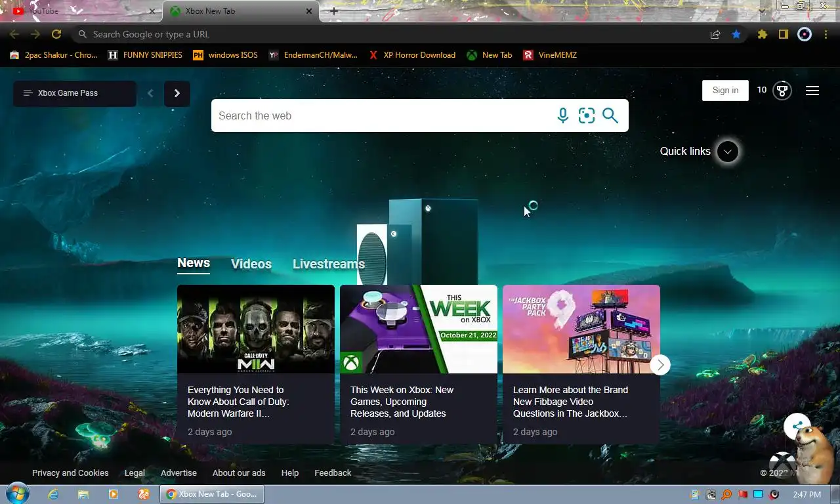
Task: Open the Legal footer link
Action: [x=135, y=472]
